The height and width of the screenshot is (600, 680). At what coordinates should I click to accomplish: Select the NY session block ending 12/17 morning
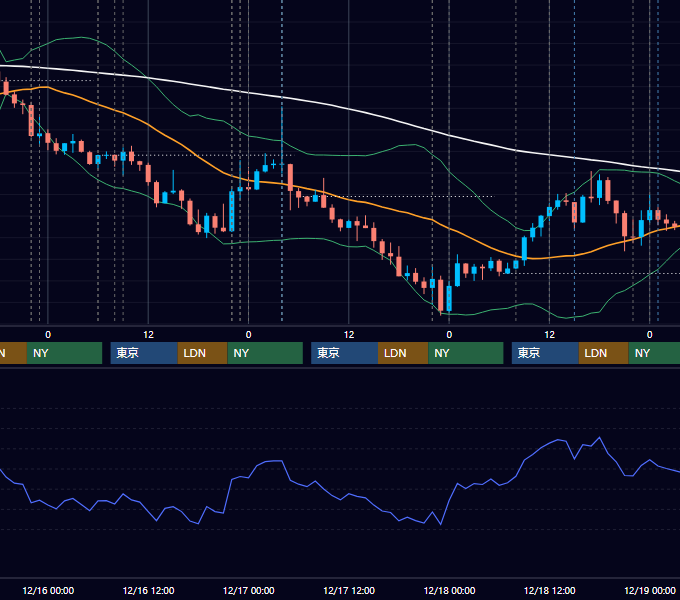coord(265,353)
